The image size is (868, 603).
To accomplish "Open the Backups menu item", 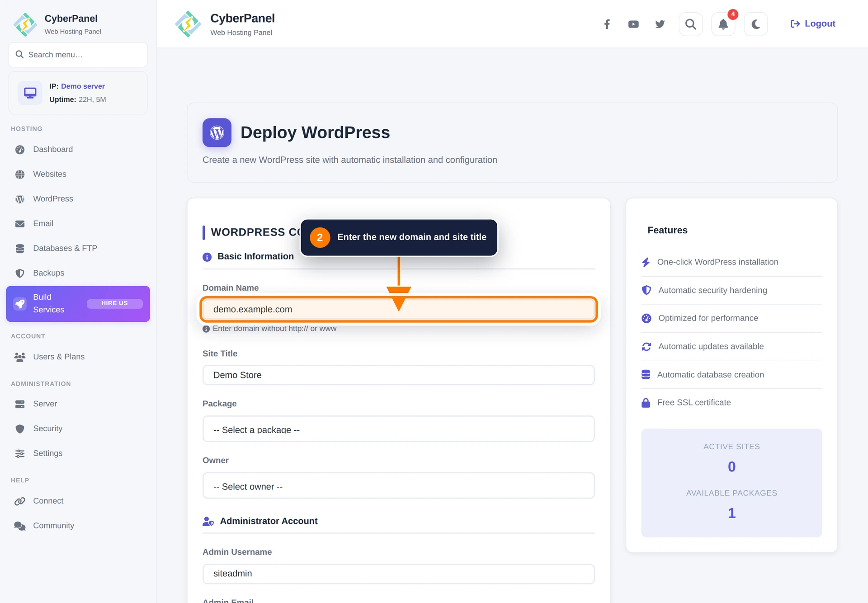I will [x=78, y=273].
